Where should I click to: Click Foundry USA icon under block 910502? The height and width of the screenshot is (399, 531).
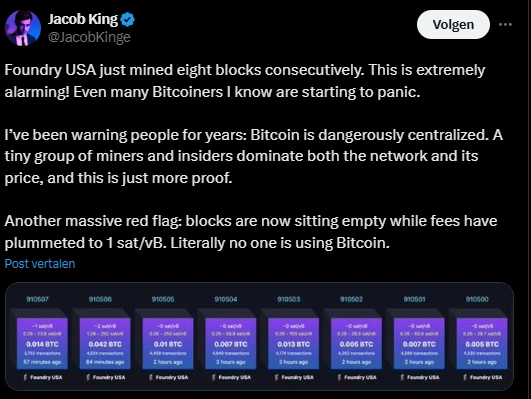click(x=340, y=377)
